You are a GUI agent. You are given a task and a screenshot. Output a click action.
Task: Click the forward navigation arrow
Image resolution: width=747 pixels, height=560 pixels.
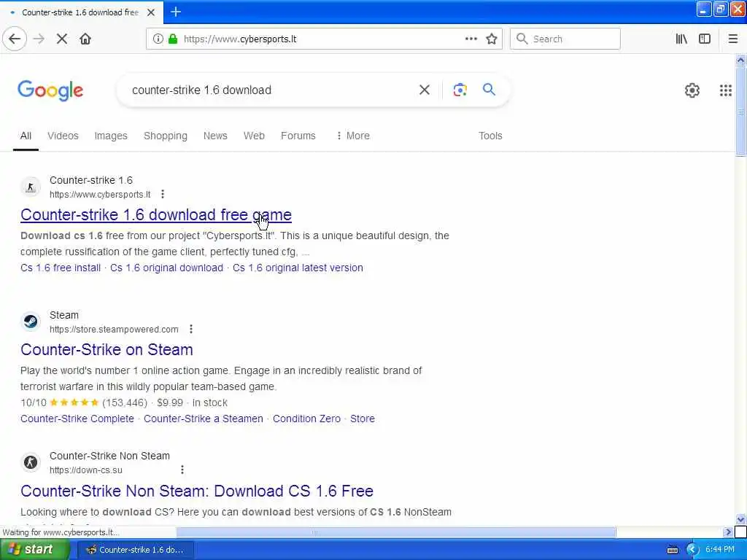39,39
